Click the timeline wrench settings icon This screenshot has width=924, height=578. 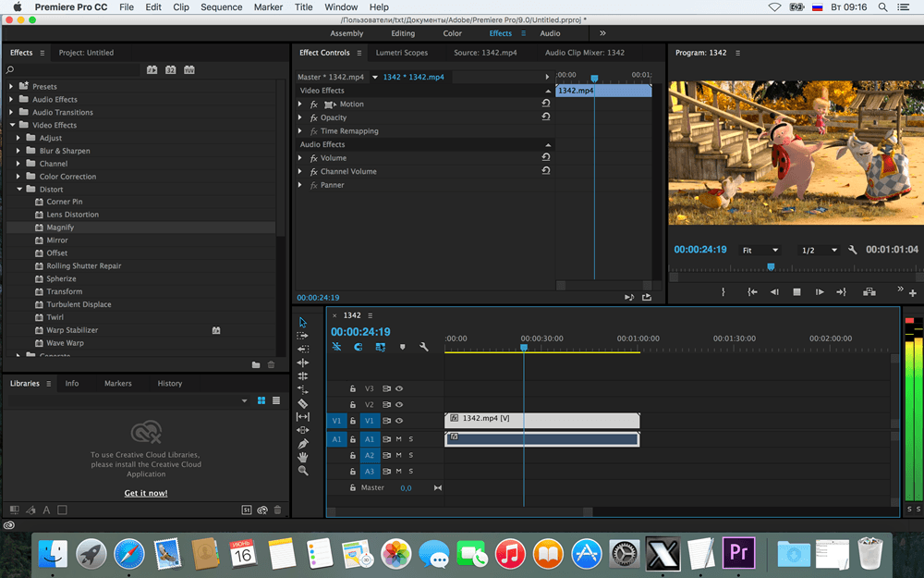coord(424,347)
